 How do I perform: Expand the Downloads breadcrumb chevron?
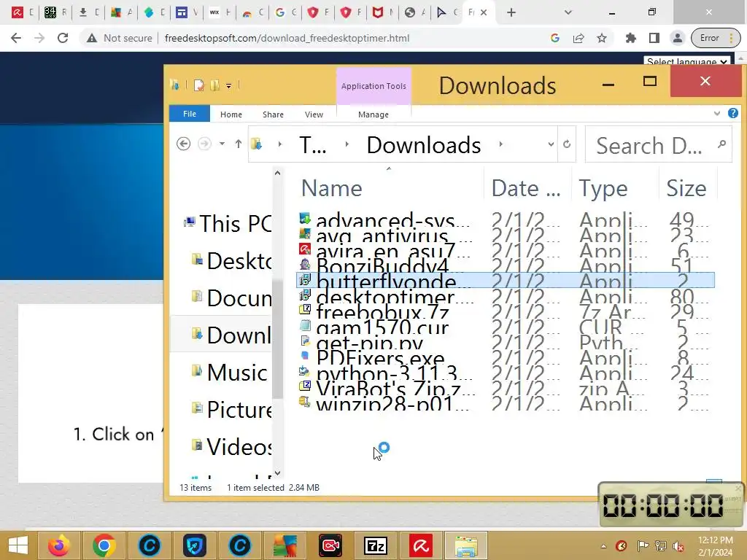pyautogui.click(x=500, y=144)
